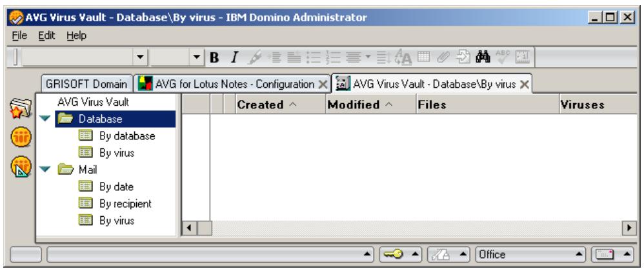Click the Domino Designer sidebar icon with triangle

(x=21, y=166)
